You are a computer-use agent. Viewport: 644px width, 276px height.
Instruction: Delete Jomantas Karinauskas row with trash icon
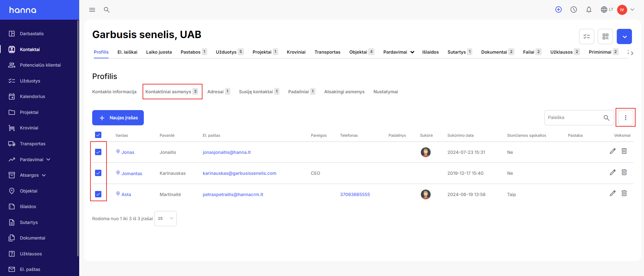(624, 172)
